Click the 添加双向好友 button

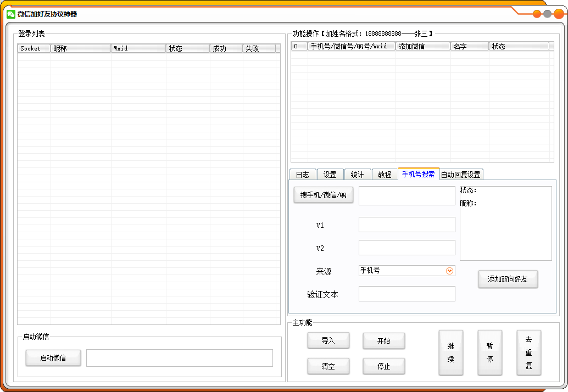tap(508, 279)
